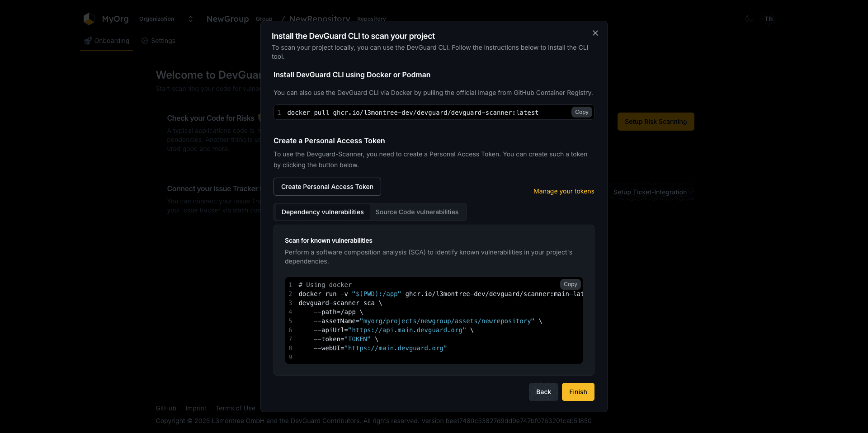Switch to the Source Code vulnerabilities tab
This screenshot has height=433, width=868.
pos(417,212)
